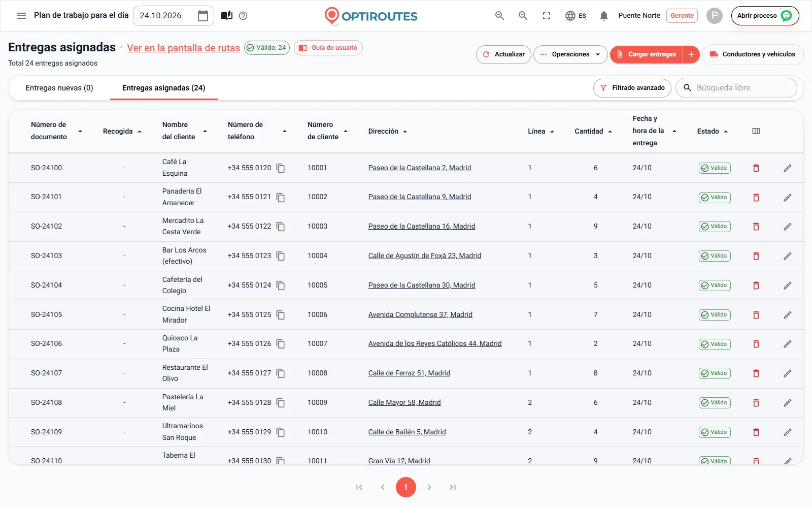Sort by Cantidad column
Screen dimensions: 812x508
click(x=593, y=131)
